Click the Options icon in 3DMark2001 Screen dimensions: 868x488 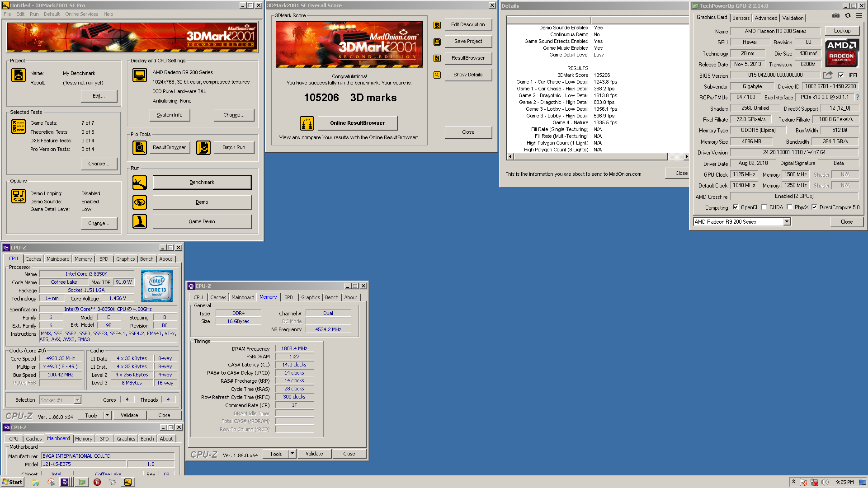tap(19, 196)
